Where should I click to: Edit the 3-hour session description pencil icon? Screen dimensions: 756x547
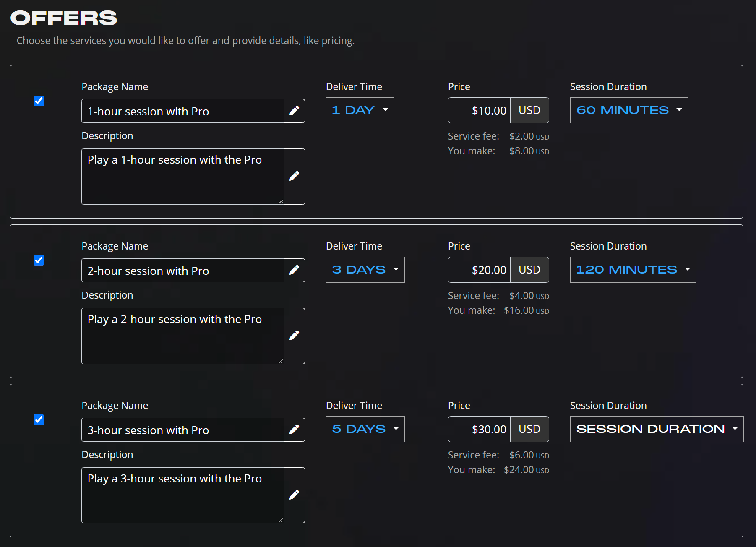pos(294,495)
